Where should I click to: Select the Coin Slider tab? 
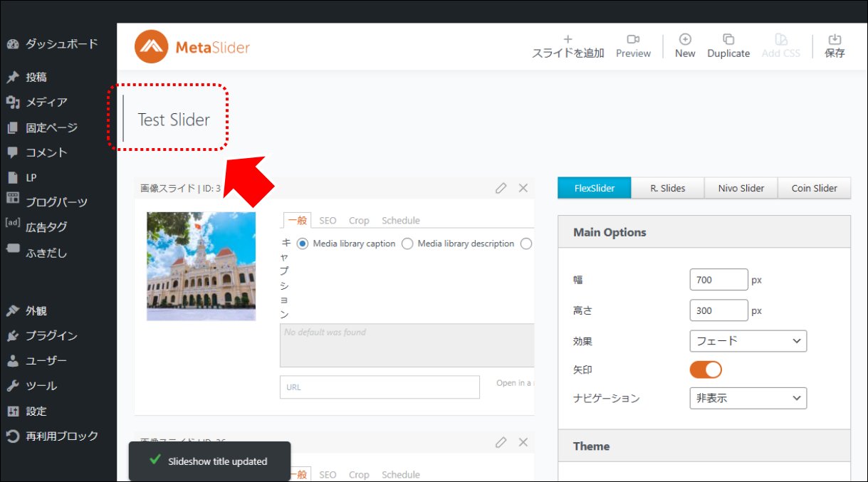click(815, 188)
